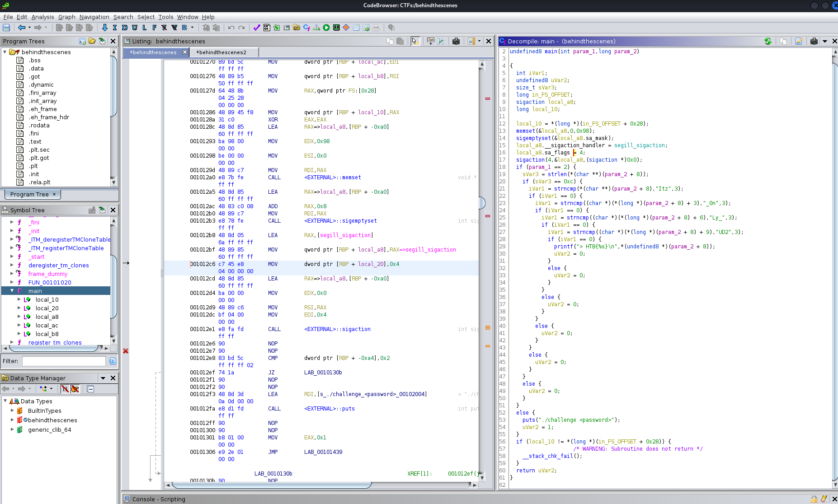Close the behindthescenes listing tab
838x504 pixels.
(x=185, y=52)
